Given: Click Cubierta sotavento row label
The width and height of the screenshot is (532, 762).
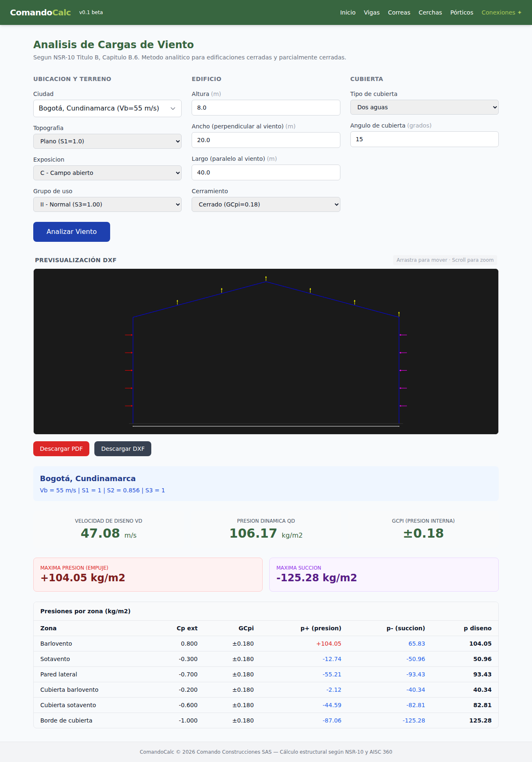Looking at the screenshot, I should [x=68, y=705].
